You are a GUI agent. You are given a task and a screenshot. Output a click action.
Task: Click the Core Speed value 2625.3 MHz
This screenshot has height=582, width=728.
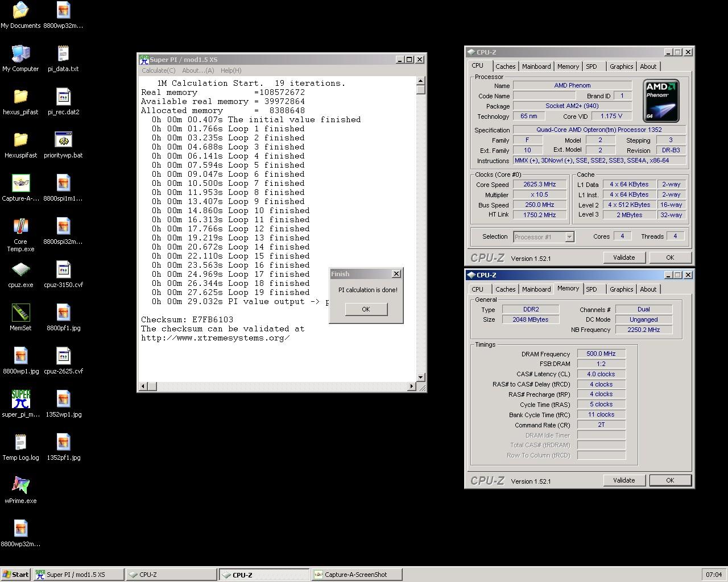pyautogui.click(x=539, y=184)
